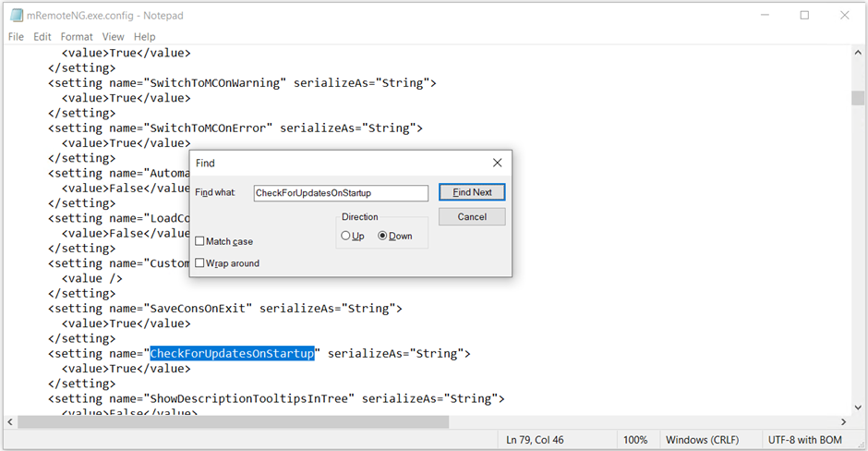The height and width of the screenshot is (451, 868).
Task: Click the vertical scrollbar up arrow
Action: click(858, 53)
